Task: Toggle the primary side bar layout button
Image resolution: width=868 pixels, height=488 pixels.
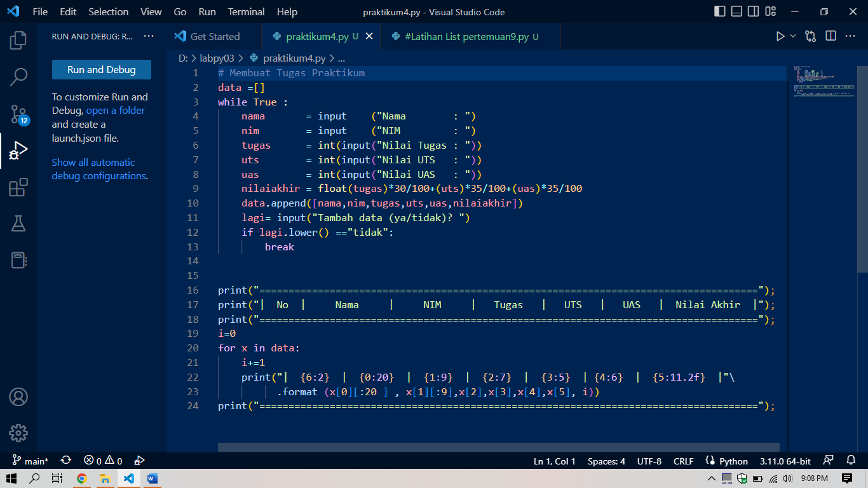Action: pyautogui.click(x=720, y=11)
